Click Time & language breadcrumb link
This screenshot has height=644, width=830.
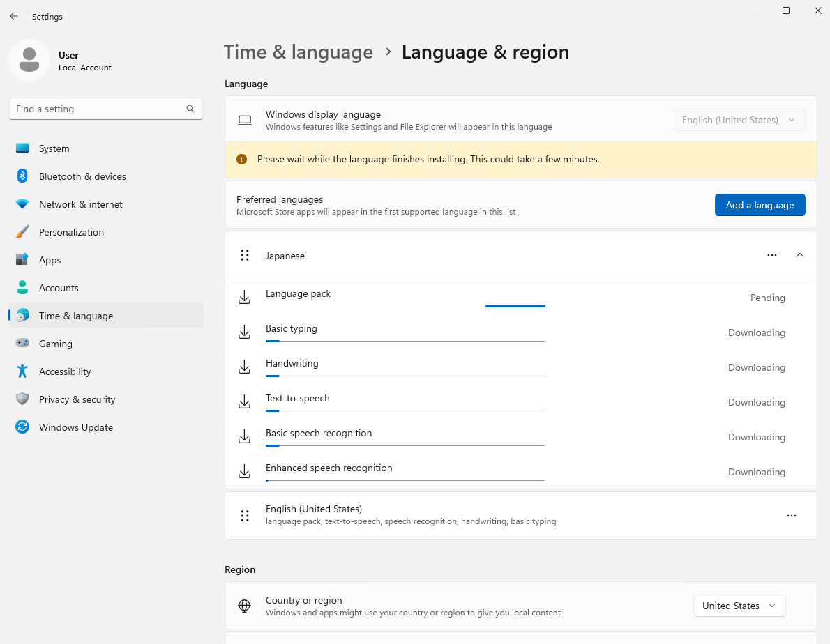(298, 52)
